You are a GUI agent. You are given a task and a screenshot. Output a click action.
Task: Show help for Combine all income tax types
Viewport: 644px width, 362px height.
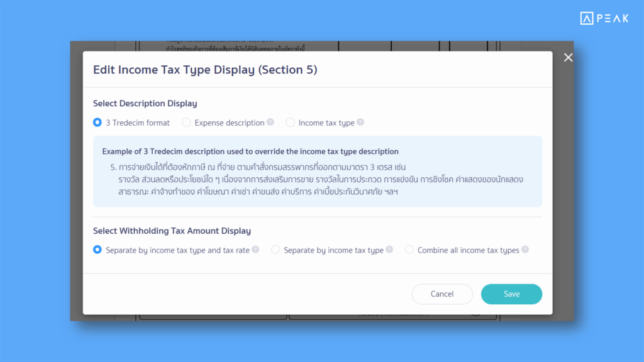click(525, 250)
